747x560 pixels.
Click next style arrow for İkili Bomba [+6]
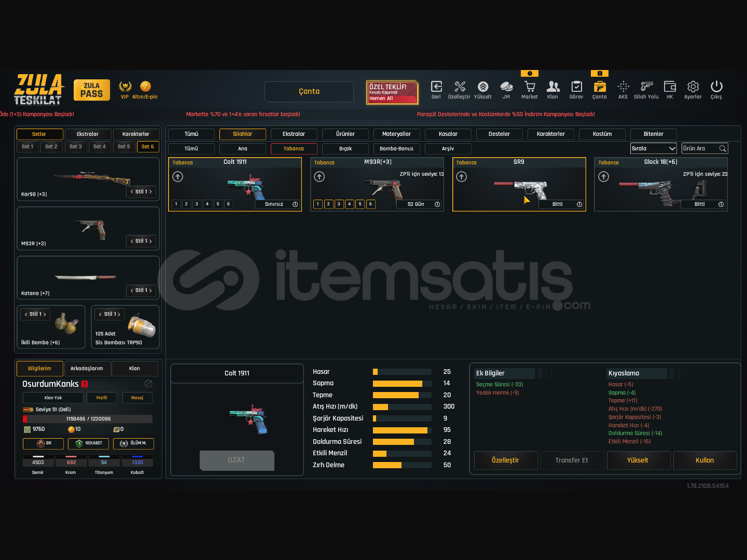coord(45,314)
